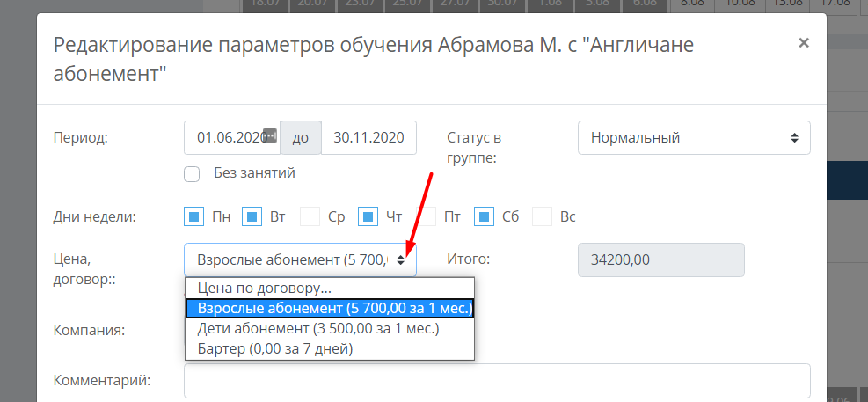868x402 pixels.
Task: Check the Пт weekday checkbox
Action: click(427, 216)
